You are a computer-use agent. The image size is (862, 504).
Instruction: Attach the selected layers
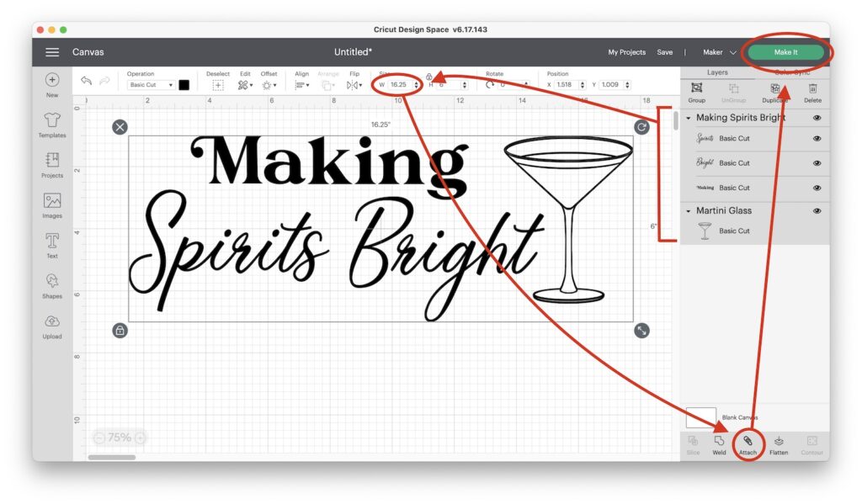(x=748, y=445)
